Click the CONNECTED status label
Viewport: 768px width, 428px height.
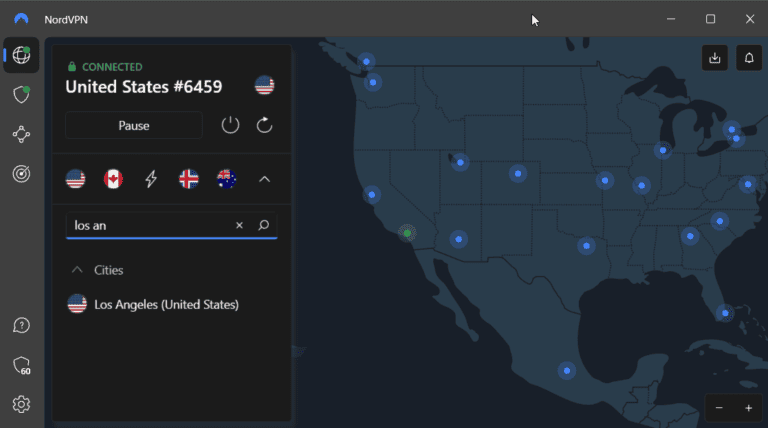(112, 67)
